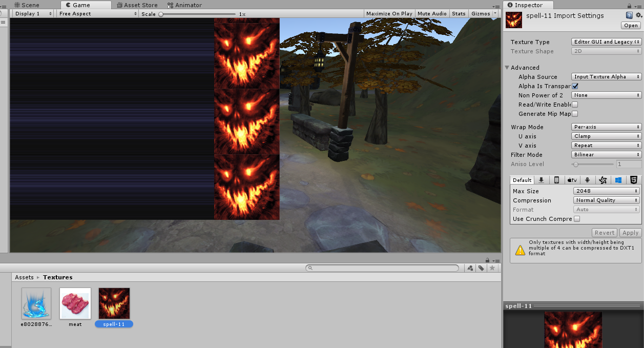Open the Inspector gear settings menu
The image size is (644, 348).
coord(638,16)
